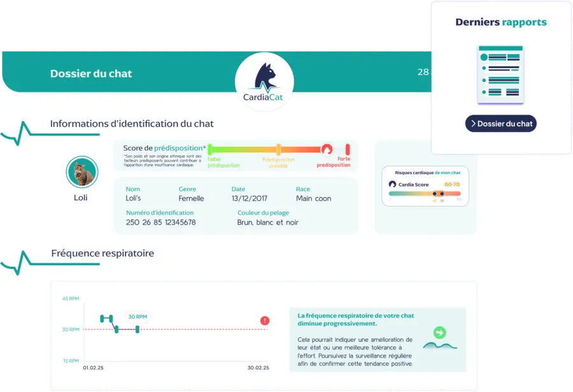Click the red alert marker on the chart

coord(265,321)
